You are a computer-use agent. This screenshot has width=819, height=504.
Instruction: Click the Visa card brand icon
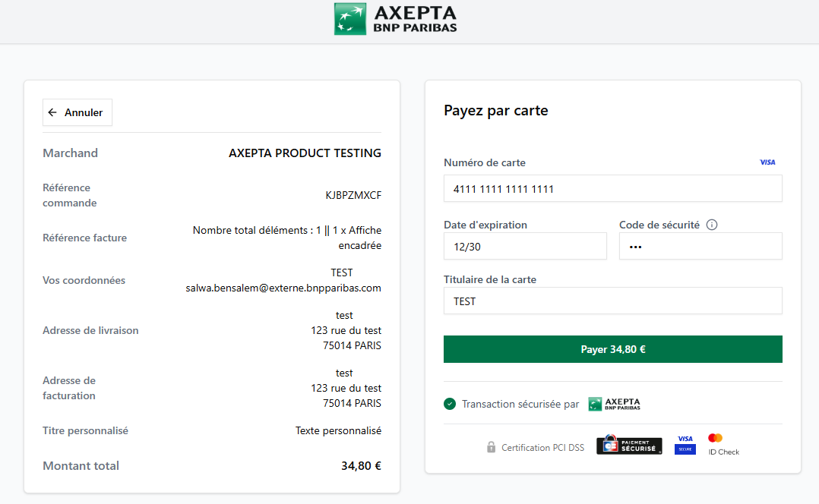pyautogui.click(x=767, y=162)
